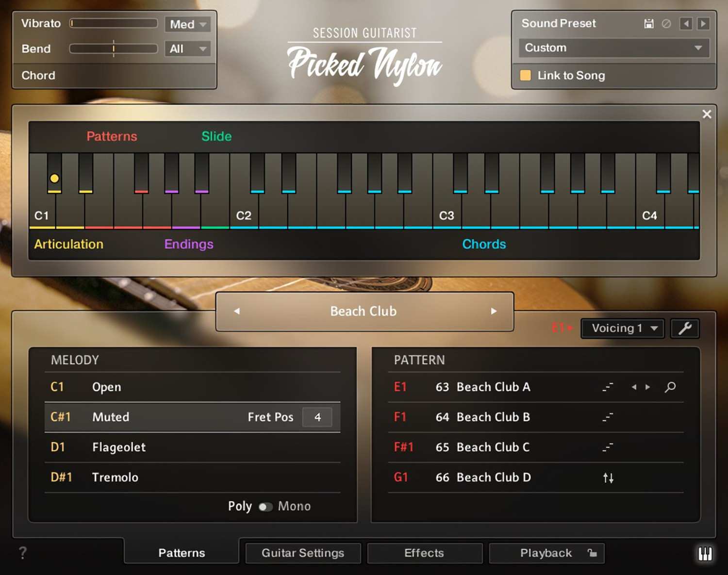Open the Vibrato Med dropdown
This screenshot has width=728, height=575.
pyautogui.click(x=187, y=24)
